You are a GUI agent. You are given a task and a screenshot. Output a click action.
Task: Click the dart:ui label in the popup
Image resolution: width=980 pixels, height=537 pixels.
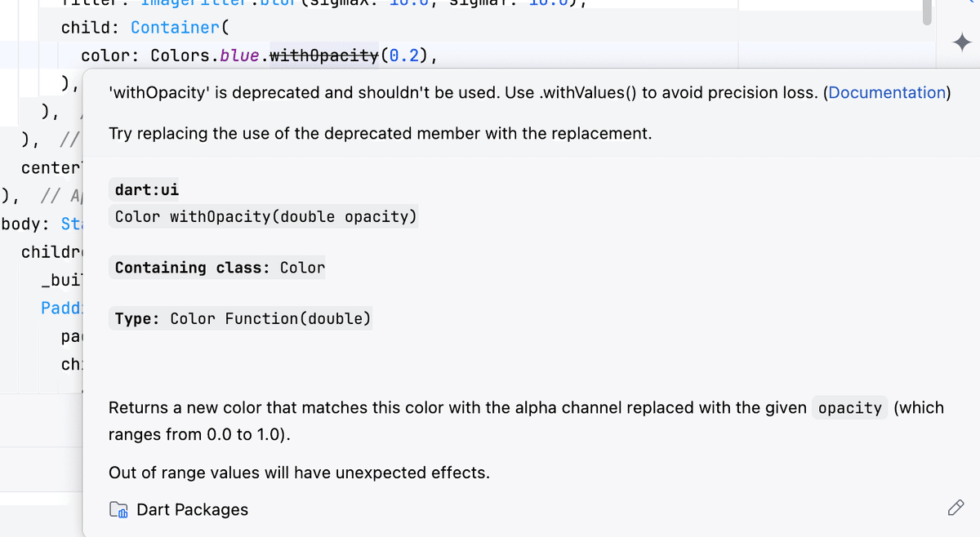tap(145, 189)
